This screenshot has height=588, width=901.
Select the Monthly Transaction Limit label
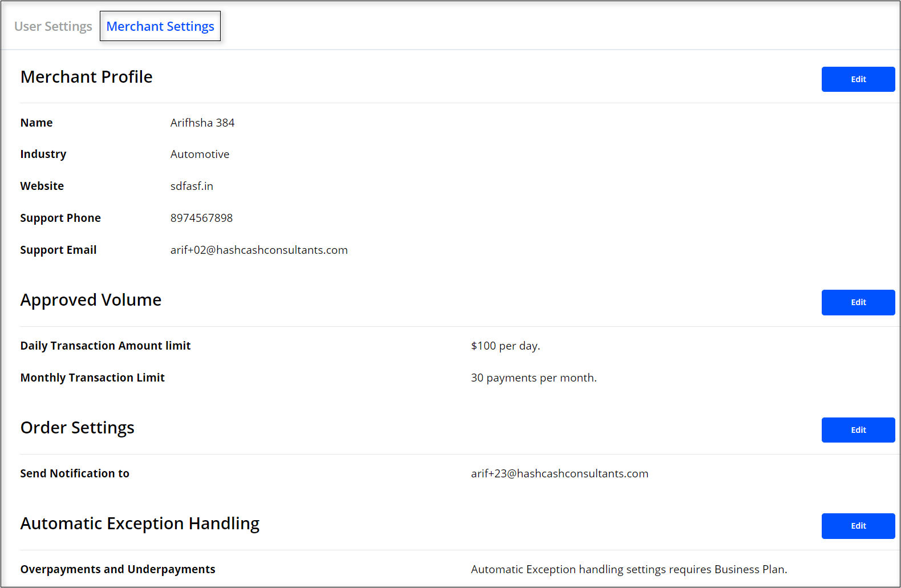[x=92, y=378]
